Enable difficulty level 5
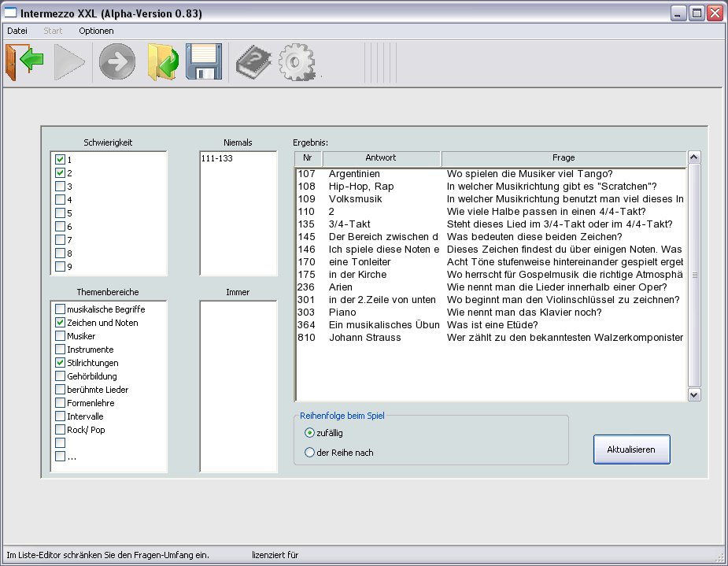Viewport: 728px width, 566px height. [60, 213]
